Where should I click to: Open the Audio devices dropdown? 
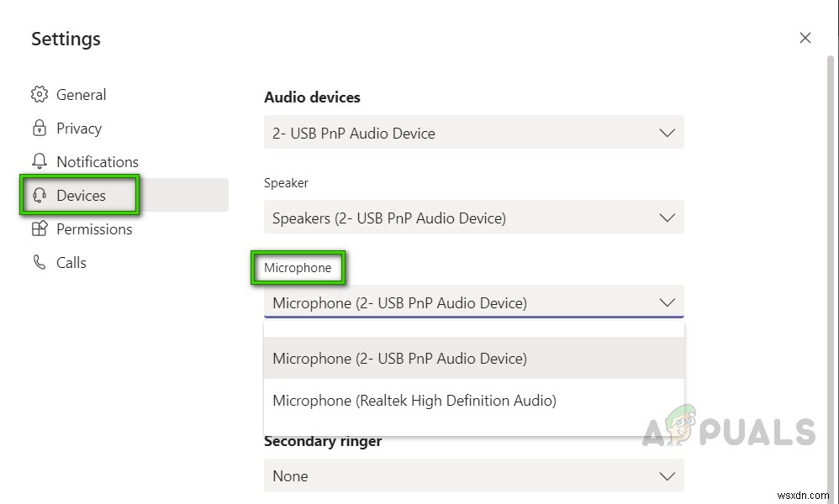(473, 133)
